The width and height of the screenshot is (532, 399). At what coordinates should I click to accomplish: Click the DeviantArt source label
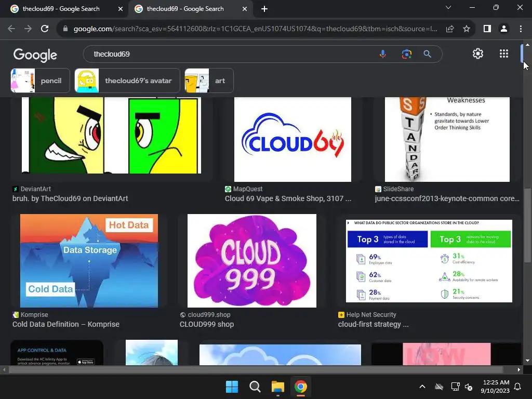coord(36,189)
